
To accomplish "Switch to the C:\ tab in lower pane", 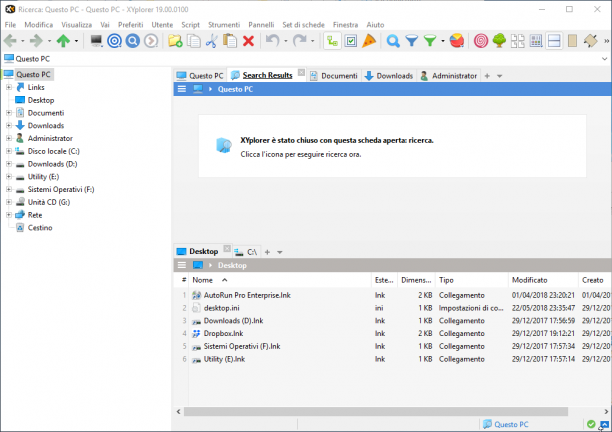I will click(x=247, y=252).
